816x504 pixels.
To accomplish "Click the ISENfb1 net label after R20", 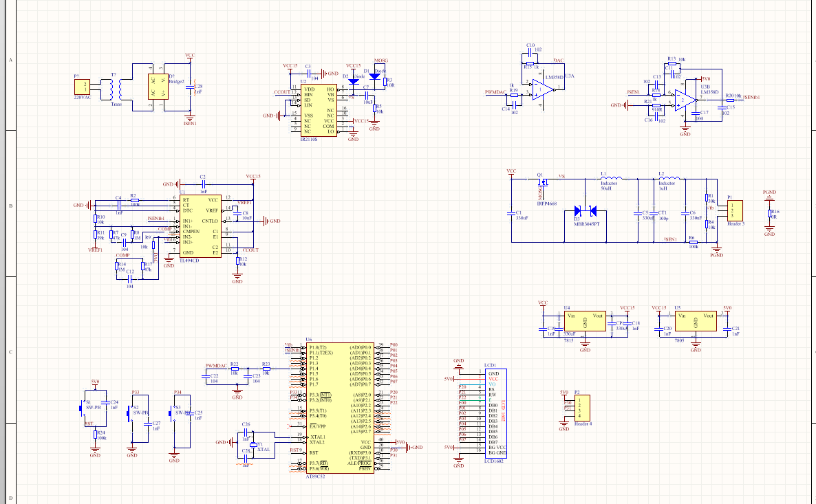I will [751, 97].
